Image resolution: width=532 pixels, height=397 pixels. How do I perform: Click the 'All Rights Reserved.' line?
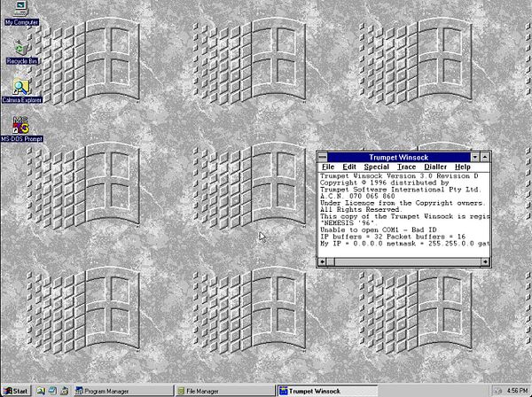362,209
